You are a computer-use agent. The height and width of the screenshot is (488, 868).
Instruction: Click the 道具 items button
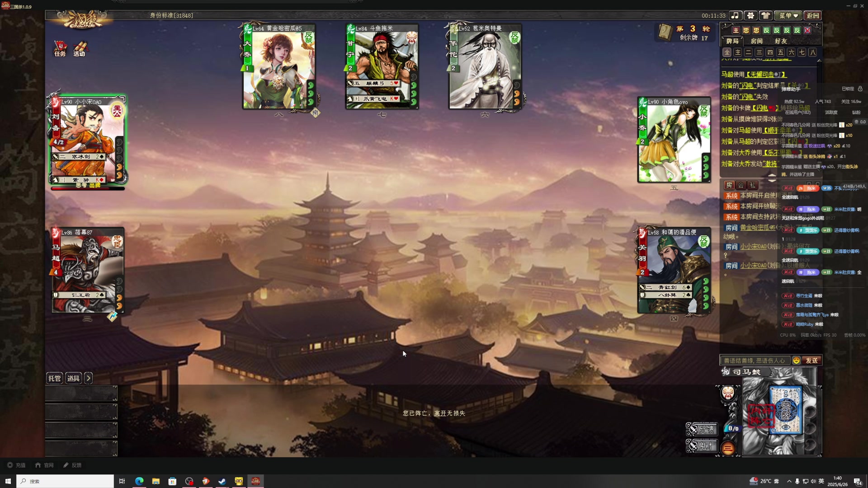[x=74, y=378]
